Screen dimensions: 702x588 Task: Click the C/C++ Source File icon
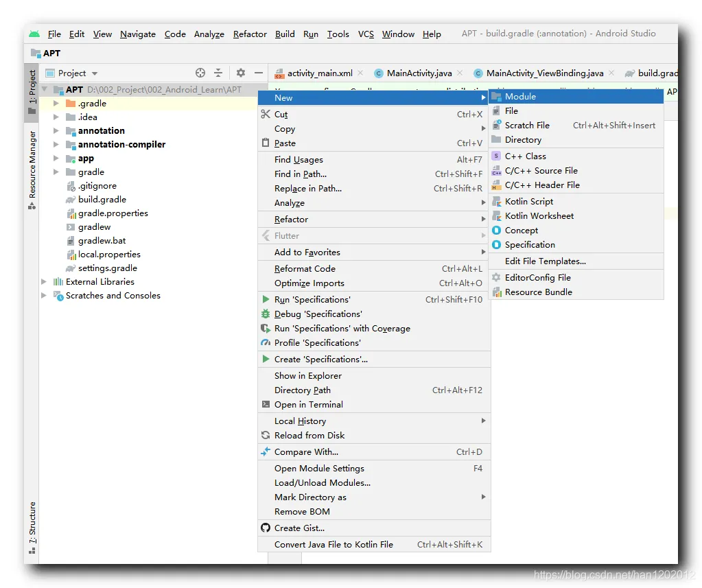[x=496, y=170]
